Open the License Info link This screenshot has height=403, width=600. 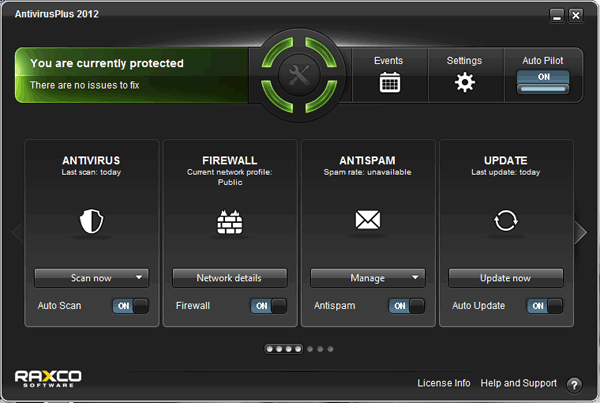(443, 383)
